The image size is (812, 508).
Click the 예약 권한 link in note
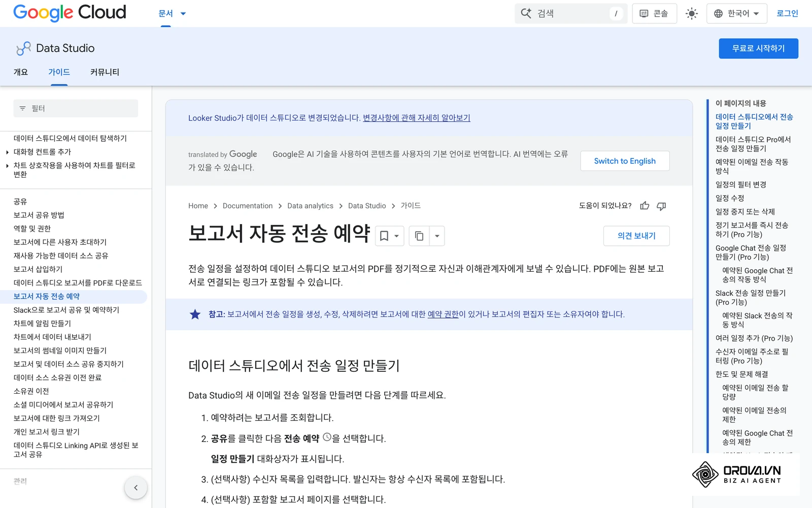tap(443, 314)
